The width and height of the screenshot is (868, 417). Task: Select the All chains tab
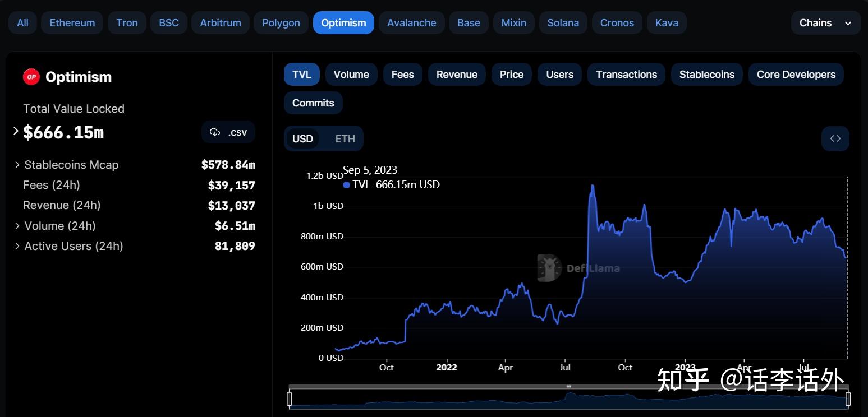coord(22,23)
